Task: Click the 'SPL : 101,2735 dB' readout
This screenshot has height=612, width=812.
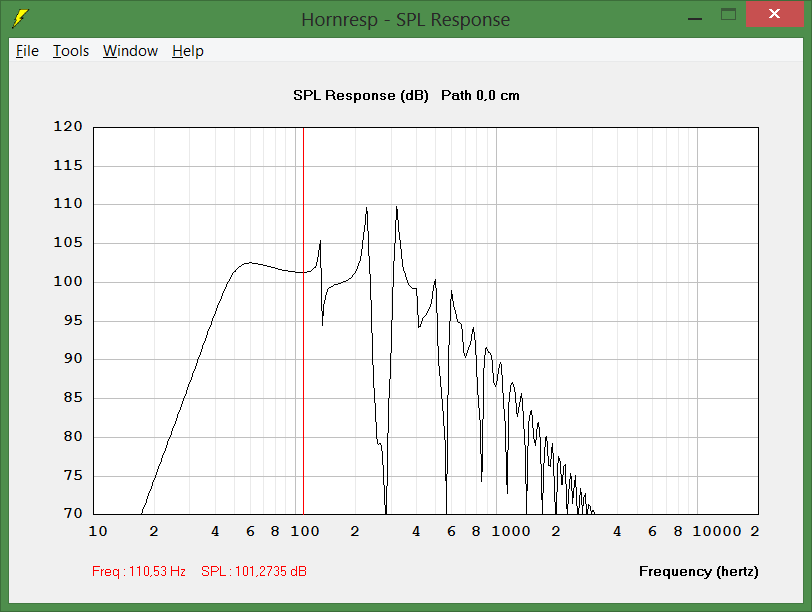Action: (x=254, y=571)
